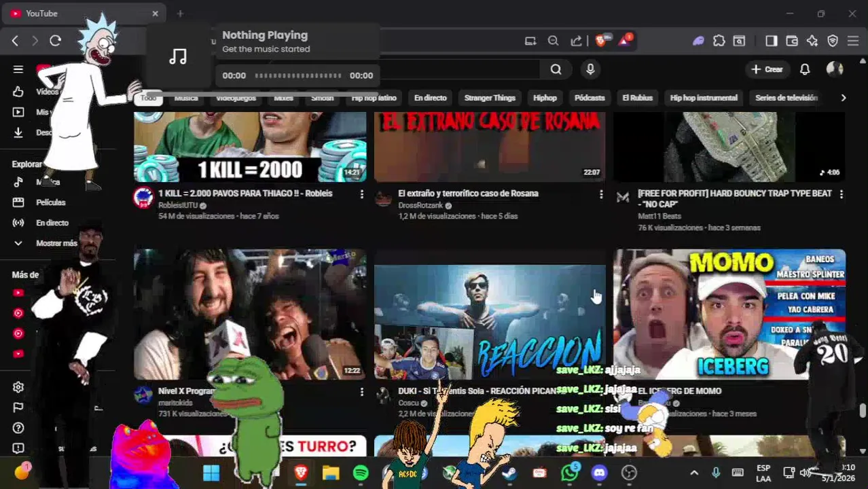Open the Brave Wallet icon
This screenshot has height=489, width=868.
click(x=792, y=41)
